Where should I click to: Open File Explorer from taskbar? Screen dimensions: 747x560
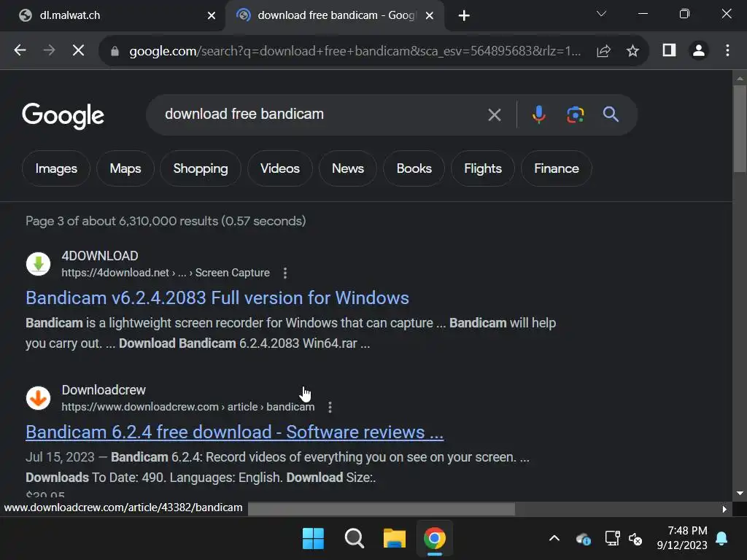point(395,539)
